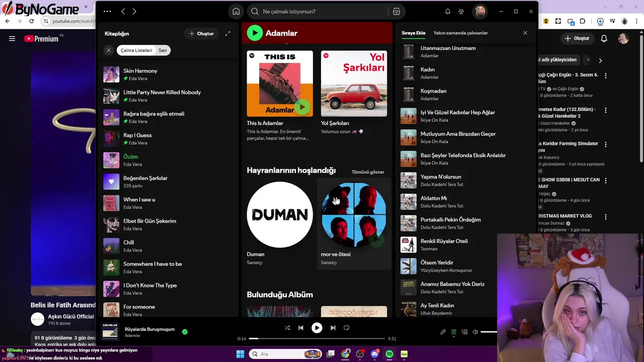Open the Spotify browse icon in search bar

point(396,12)
